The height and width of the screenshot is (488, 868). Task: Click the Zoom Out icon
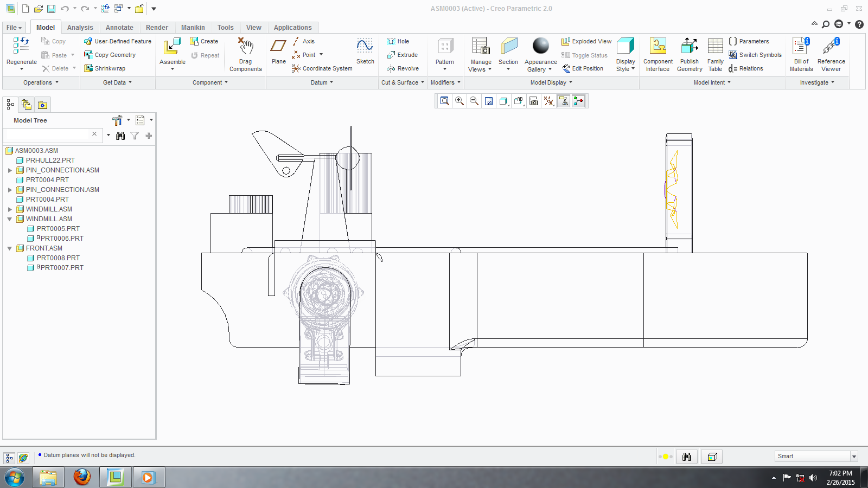pyautogui.click(x=474, y=101)
